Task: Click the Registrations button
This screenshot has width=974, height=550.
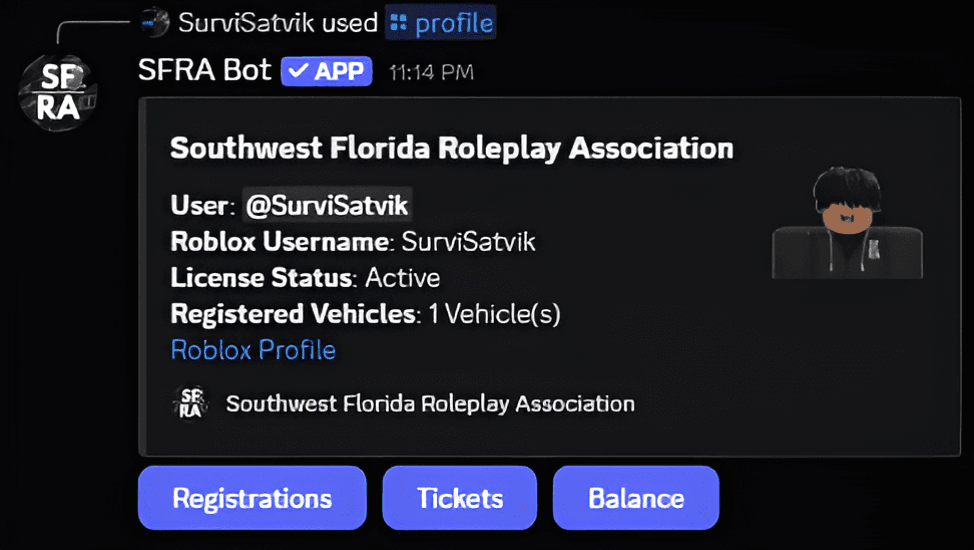Action: [252, 498]
